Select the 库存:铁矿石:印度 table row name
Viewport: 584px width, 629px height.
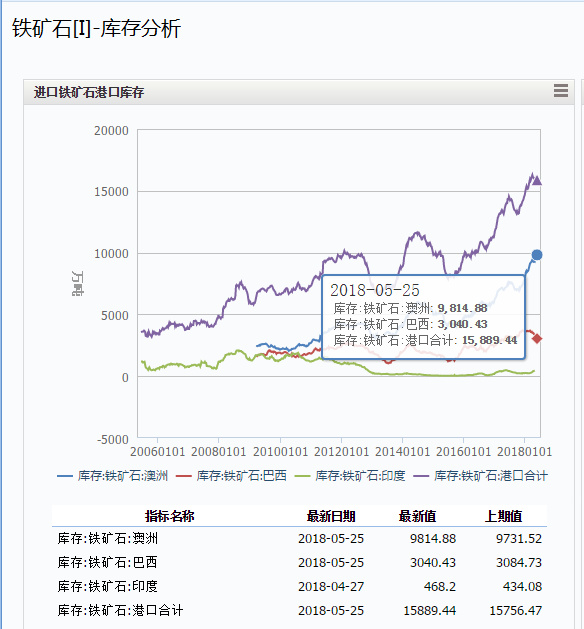[x=107, y=586]
